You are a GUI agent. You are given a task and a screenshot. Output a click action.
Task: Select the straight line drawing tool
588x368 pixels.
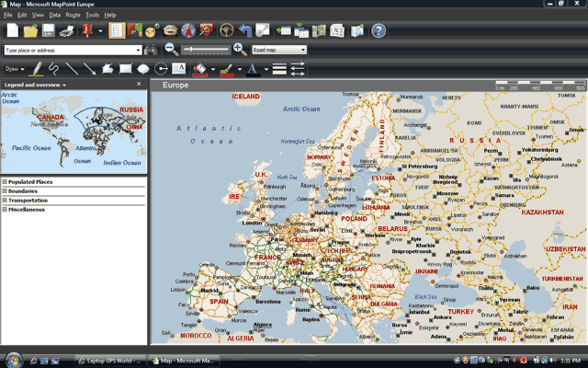pos(72,69)
